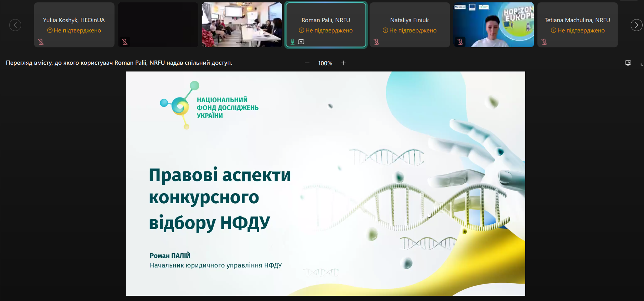Click 'Начальник юридичного управління НФДУ' text
Viewport: 644px width, 301px height.
pos(216,265)
